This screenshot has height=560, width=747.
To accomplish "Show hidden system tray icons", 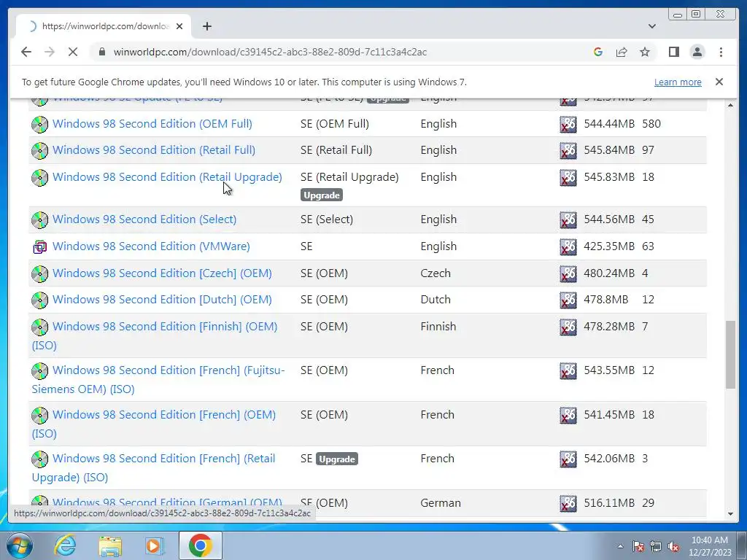I will (620, 546).
